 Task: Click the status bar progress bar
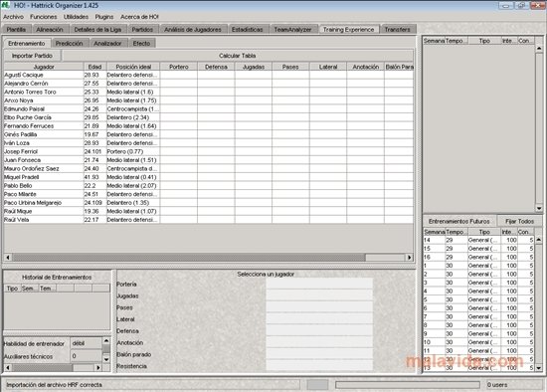pyautogui.click(x=408, y=385)
